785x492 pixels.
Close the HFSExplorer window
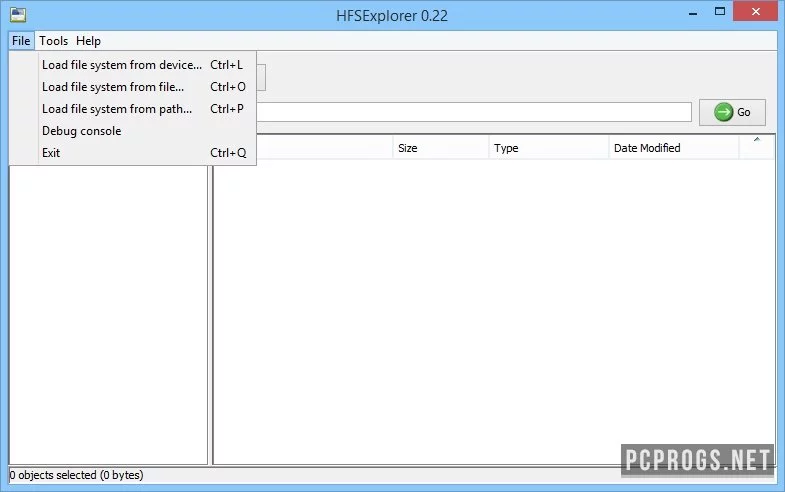(x=755, y=12)
